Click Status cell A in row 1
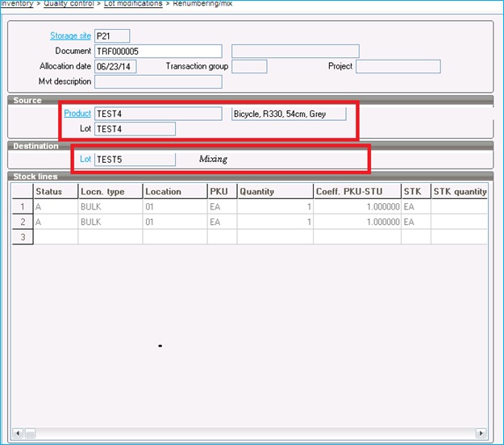 pyautogui.click(x=56, y=206)
